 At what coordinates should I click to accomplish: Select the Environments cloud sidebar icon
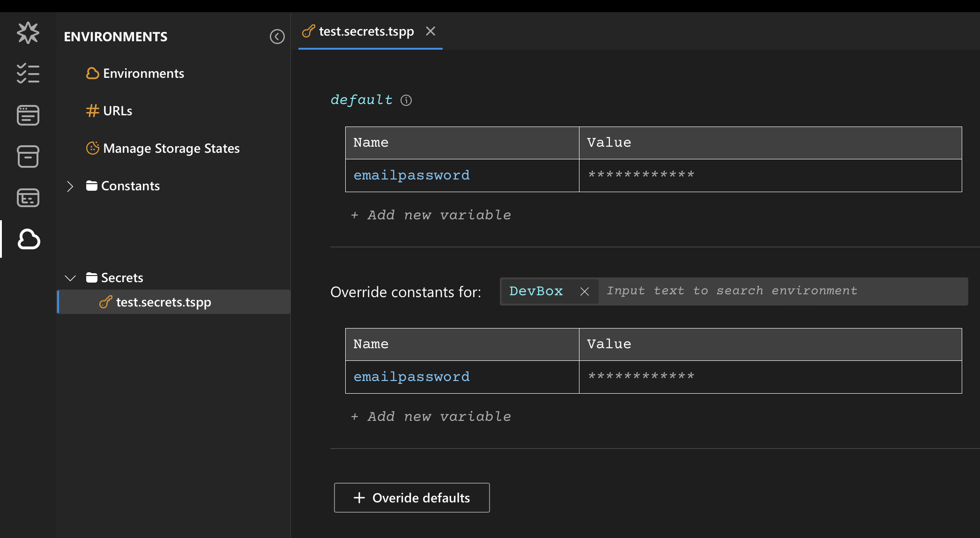point(29,239)
